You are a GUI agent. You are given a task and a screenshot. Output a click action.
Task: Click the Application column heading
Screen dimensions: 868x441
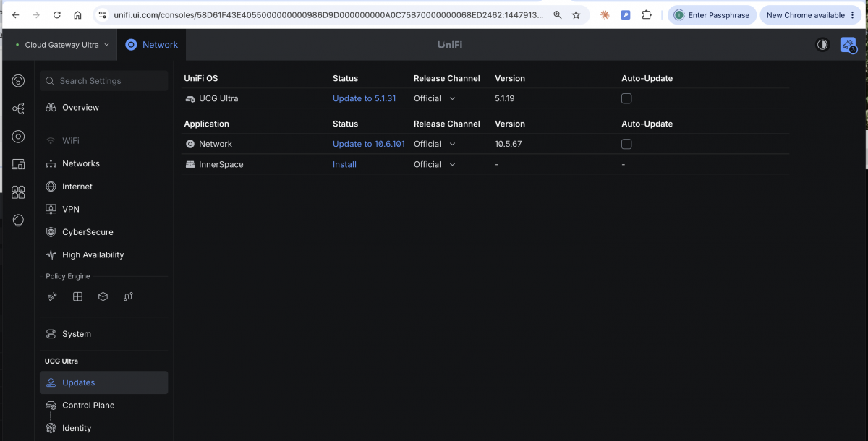coord(207,124)
